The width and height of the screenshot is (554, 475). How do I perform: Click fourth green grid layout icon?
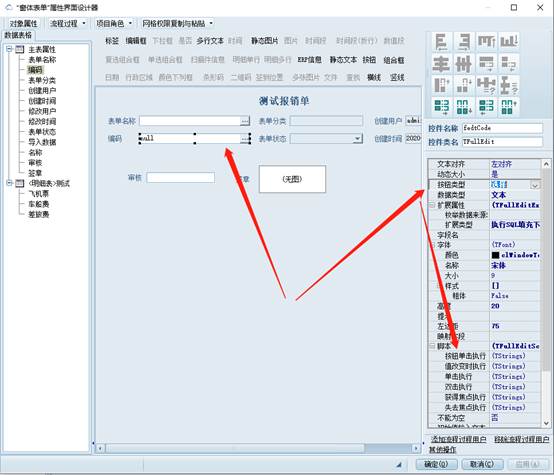509,107
